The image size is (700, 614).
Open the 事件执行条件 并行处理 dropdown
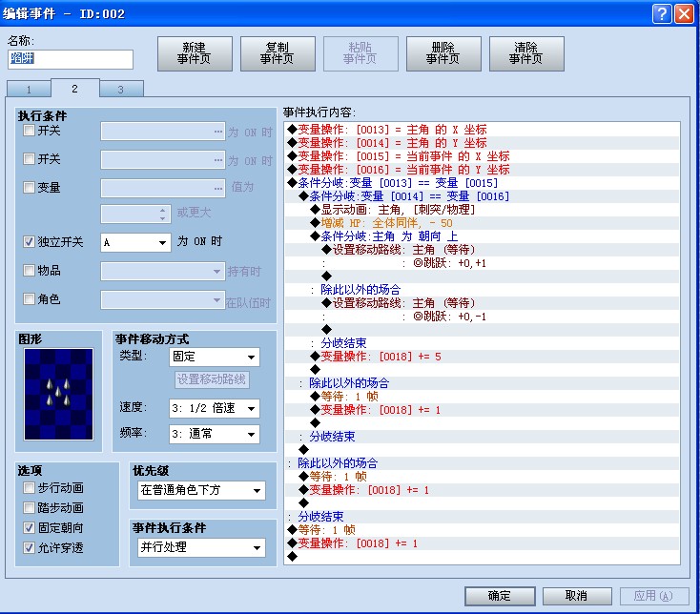(x=201, y=547)
